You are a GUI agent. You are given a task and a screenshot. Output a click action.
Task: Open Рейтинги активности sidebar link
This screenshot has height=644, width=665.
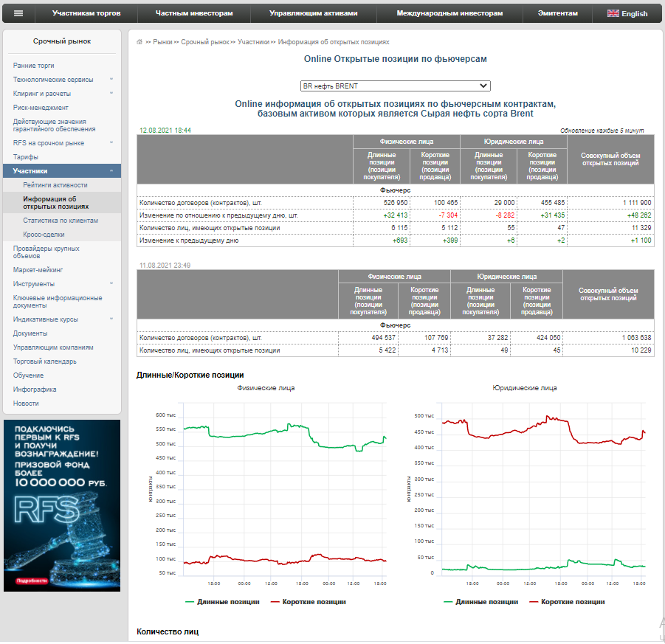[x=55, y=186]
